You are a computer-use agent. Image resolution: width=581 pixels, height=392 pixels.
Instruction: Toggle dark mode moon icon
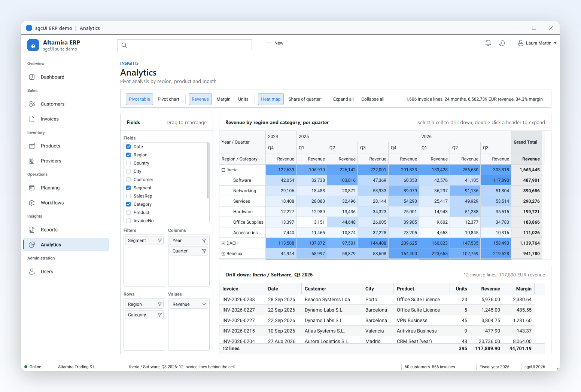502,43
